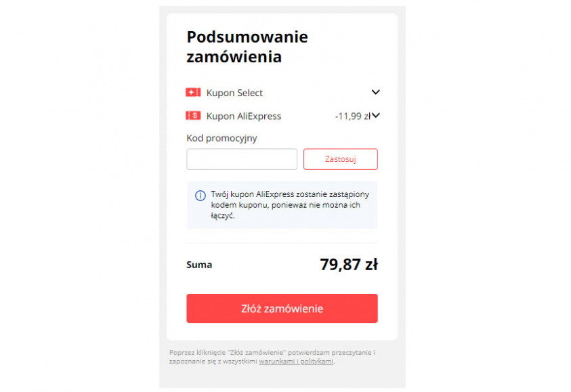
Task: Click the Podsumowanie zamówienia heading
Action: click(247, 47)
